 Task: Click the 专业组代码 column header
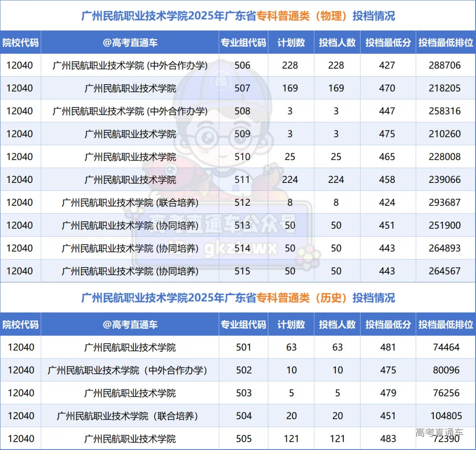[x=243, y=42]
